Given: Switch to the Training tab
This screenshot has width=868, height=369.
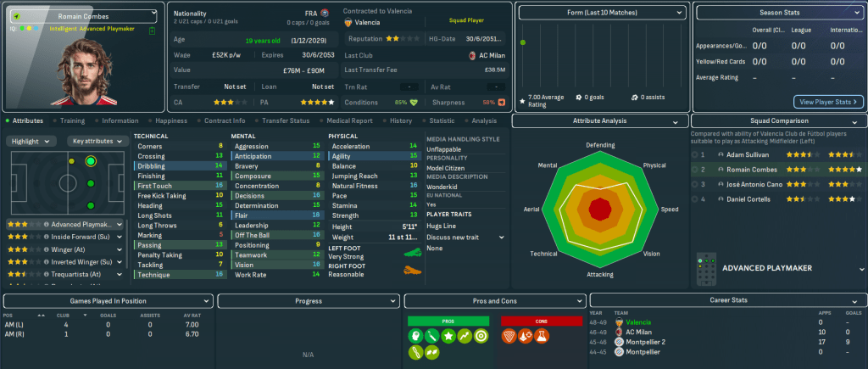Looking at the screenshot, I should [x=72, y=120].
